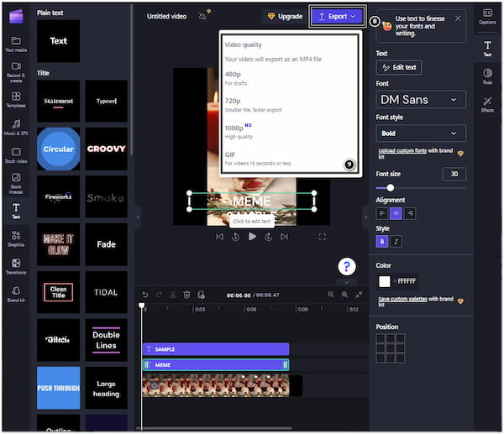Open Graphics panel in sidebar

16,238
